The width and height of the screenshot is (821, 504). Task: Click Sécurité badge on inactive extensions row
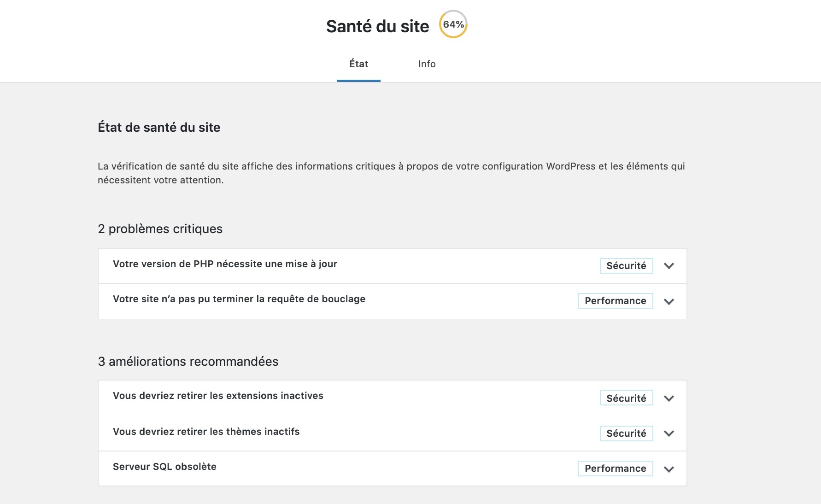[626, 398]
